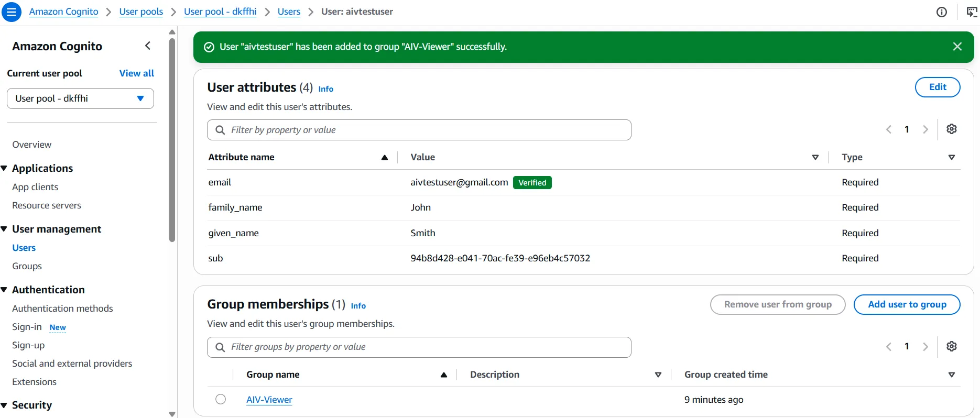This screenshot has height=418, width=980.
Task: Open Info link beside User attributes
Action: pos(326,89)
